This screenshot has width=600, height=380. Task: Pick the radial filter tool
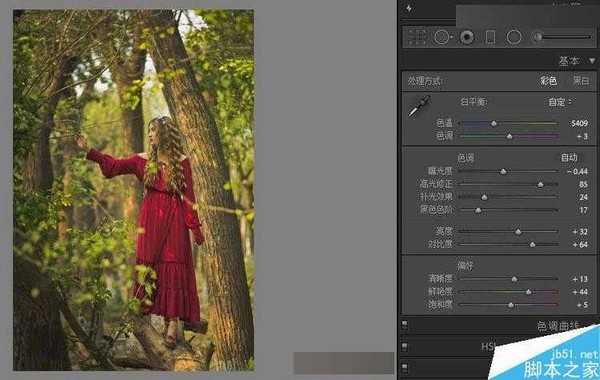tap(514, 38)
